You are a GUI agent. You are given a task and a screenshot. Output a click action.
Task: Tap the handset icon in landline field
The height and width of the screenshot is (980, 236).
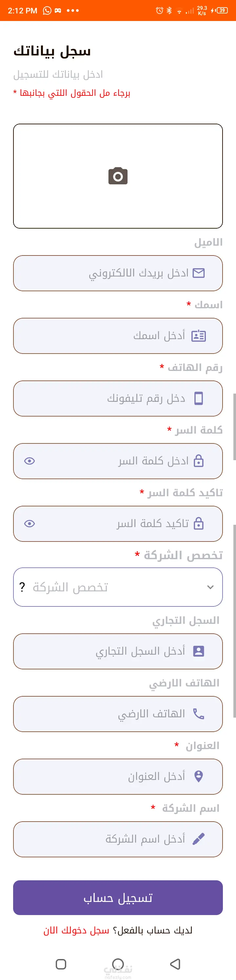[x=198, y=714]
